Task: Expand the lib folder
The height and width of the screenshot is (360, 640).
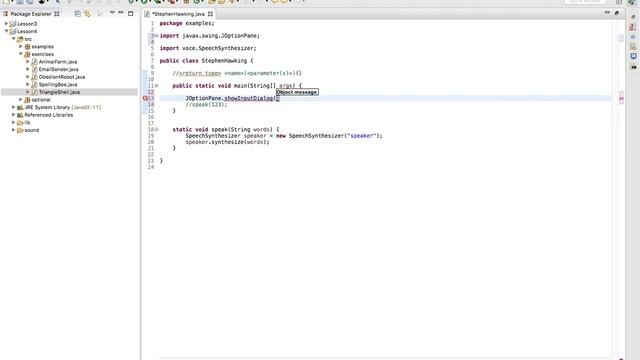Action: [x=13, y=122]
